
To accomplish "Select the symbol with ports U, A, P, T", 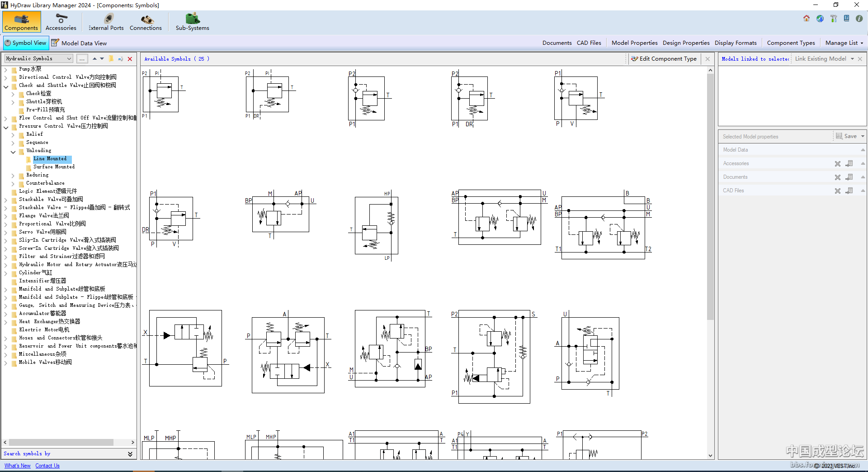I will [588, 353].
